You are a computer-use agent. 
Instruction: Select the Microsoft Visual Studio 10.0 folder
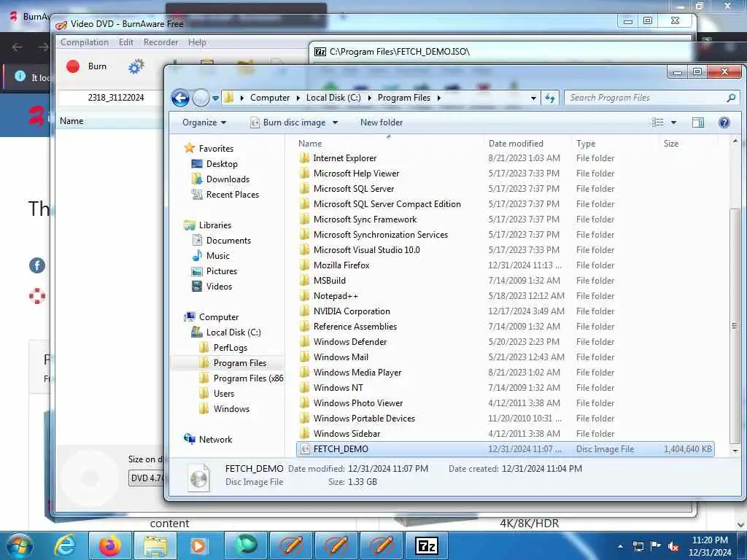366,250
